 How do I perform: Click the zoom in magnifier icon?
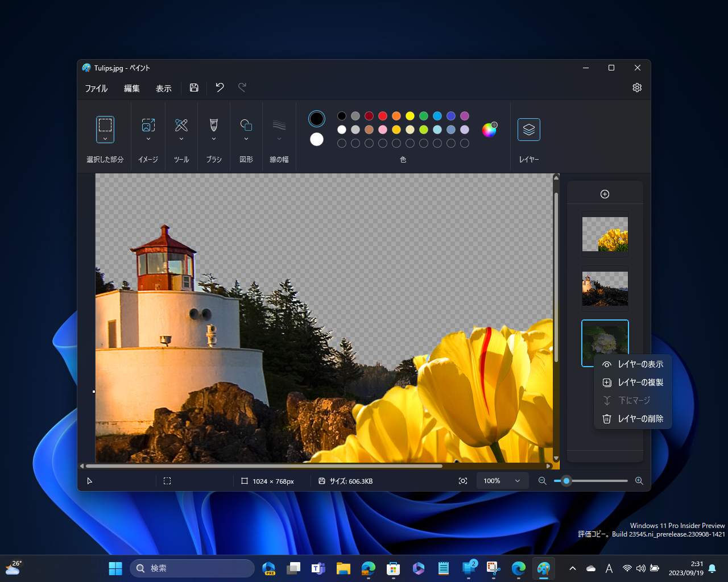click(x=639, y=481)
